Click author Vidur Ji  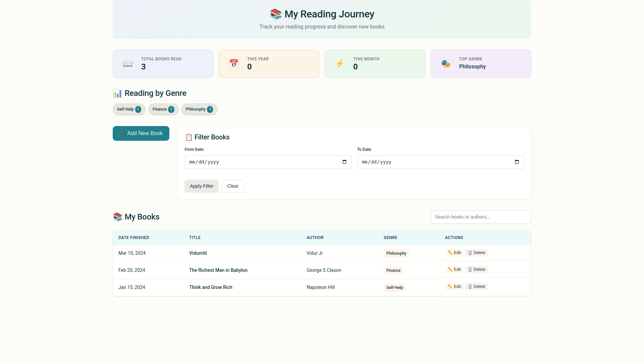(x=314, y=253)
